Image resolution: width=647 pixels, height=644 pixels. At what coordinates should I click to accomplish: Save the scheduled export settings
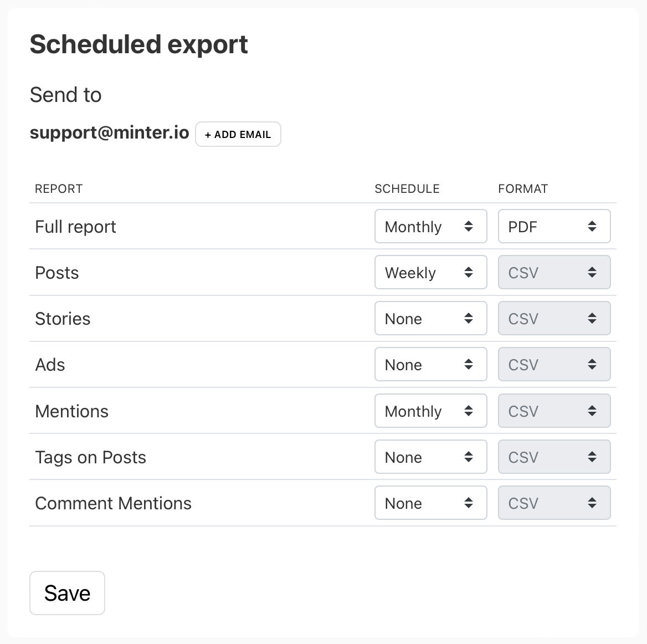[x=67, y=593]
